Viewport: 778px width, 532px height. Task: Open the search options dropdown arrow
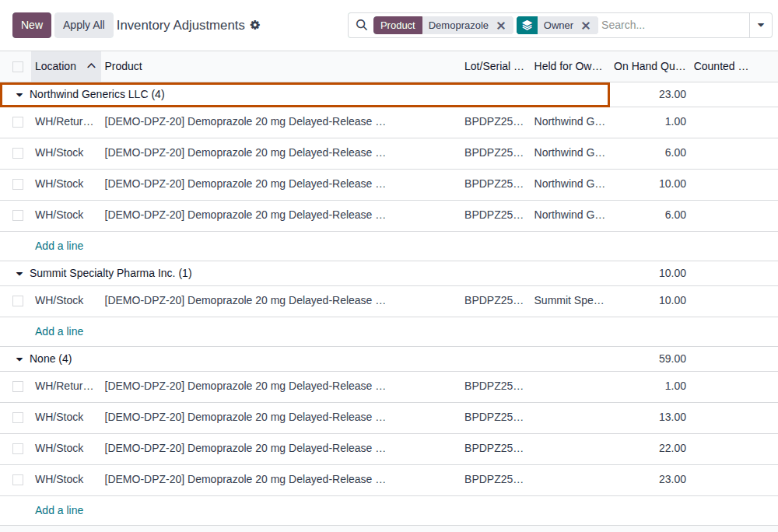pos(761,25)
